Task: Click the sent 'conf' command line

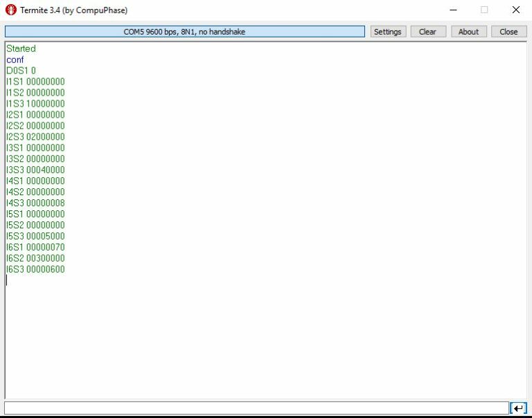Action: point(15,60)
